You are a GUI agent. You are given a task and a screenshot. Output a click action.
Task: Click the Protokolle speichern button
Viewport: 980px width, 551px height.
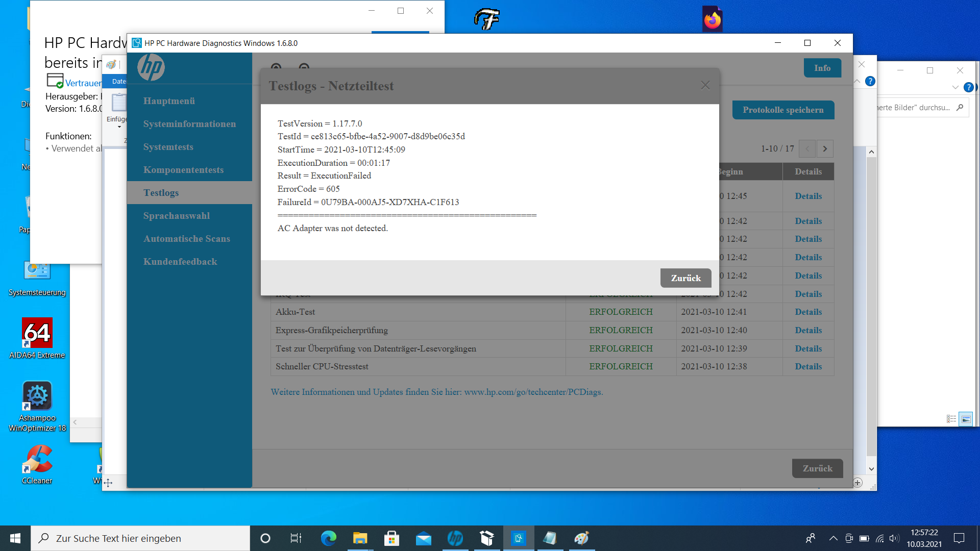click(783, 110)
